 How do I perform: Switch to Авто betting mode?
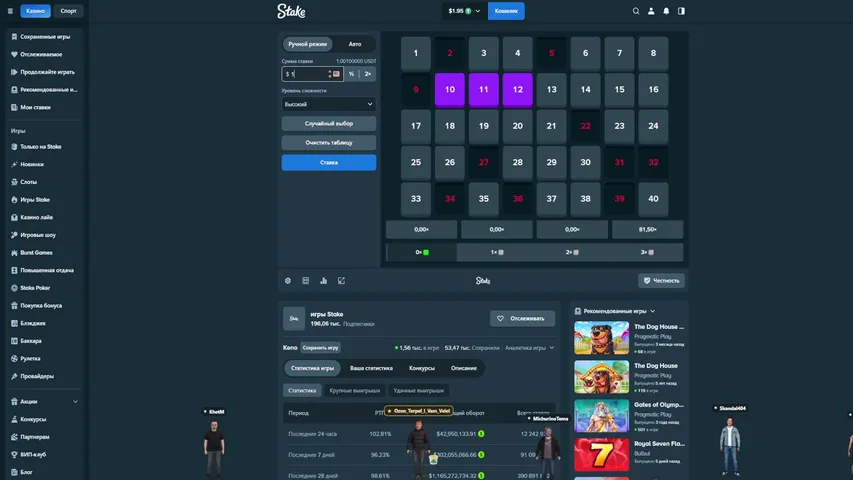tap(355, 44)
